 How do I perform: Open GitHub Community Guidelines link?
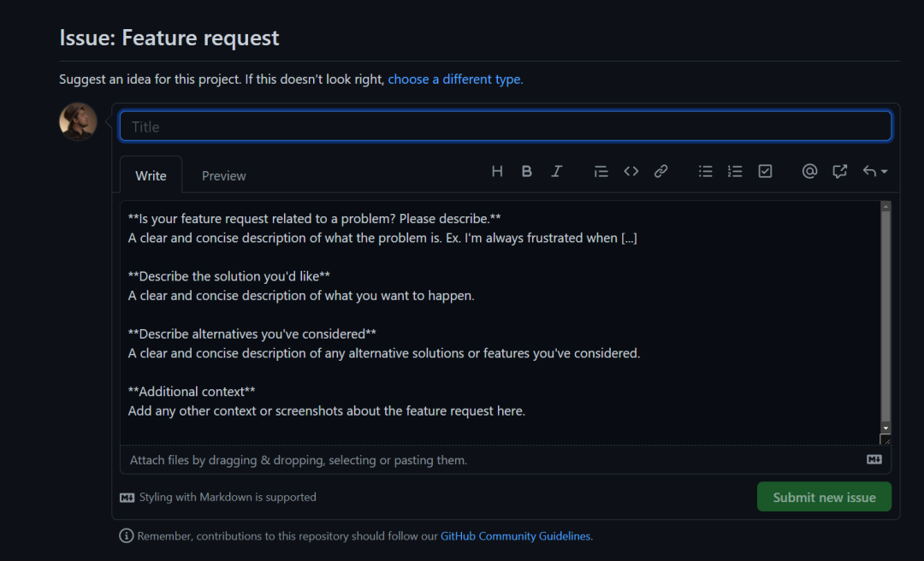(516, 536)
